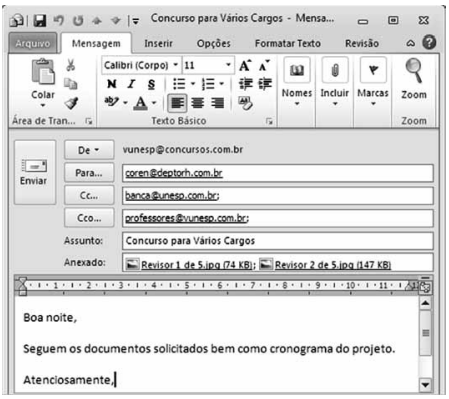This screenshot has height=399, width=449.
Task: Click the Copy icon
Action: pos(71,84)
